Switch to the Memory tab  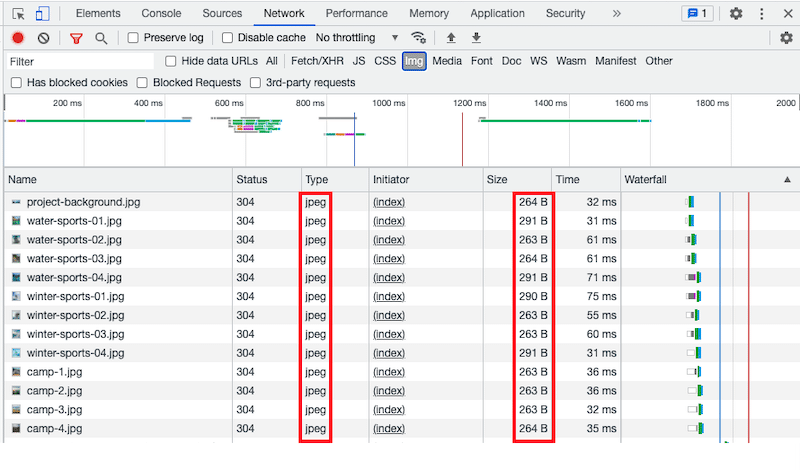pyautogui.click(x=429, y=13)
